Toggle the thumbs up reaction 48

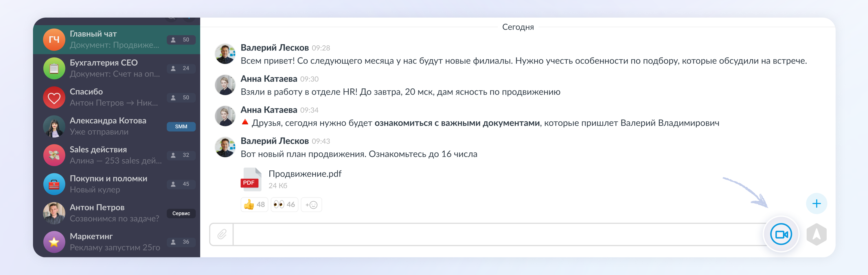point(254,205)
